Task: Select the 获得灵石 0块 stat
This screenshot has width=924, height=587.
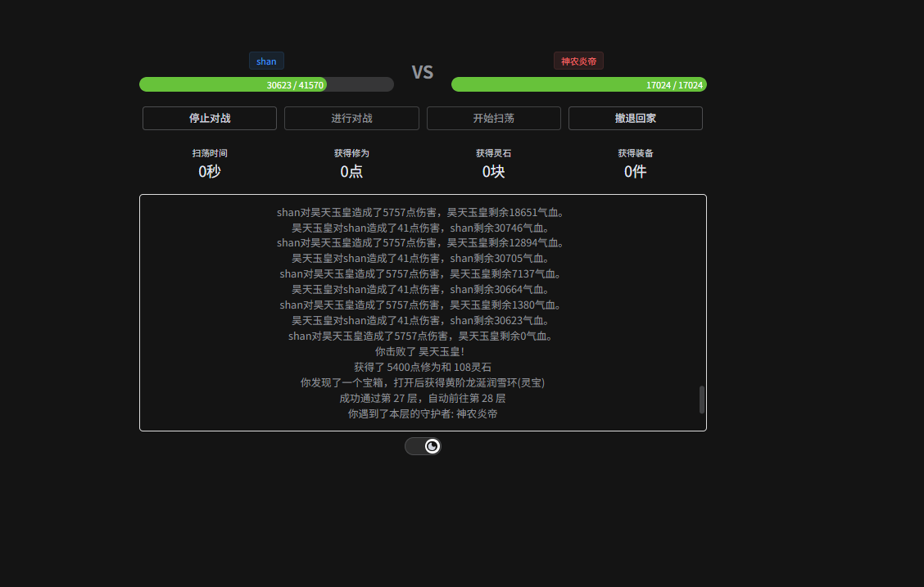Action: (x=493, y=164)
